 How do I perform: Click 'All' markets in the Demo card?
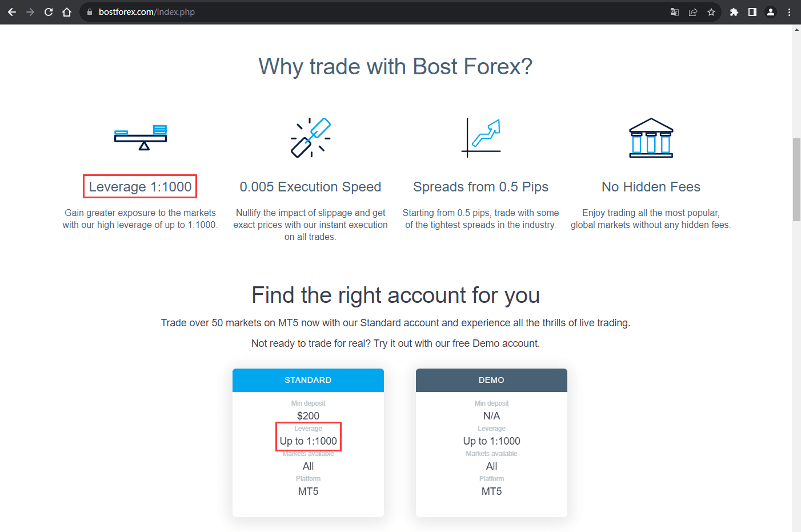(x=491, y=466)
